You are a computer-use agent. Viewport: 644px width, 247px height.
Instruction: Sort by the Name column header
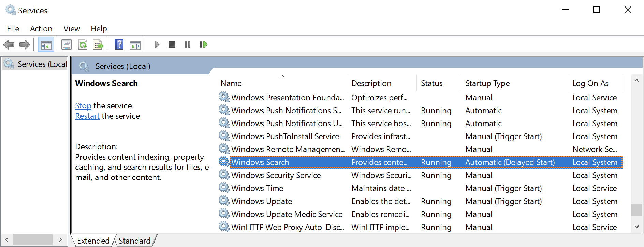click(x=282, y=83)
